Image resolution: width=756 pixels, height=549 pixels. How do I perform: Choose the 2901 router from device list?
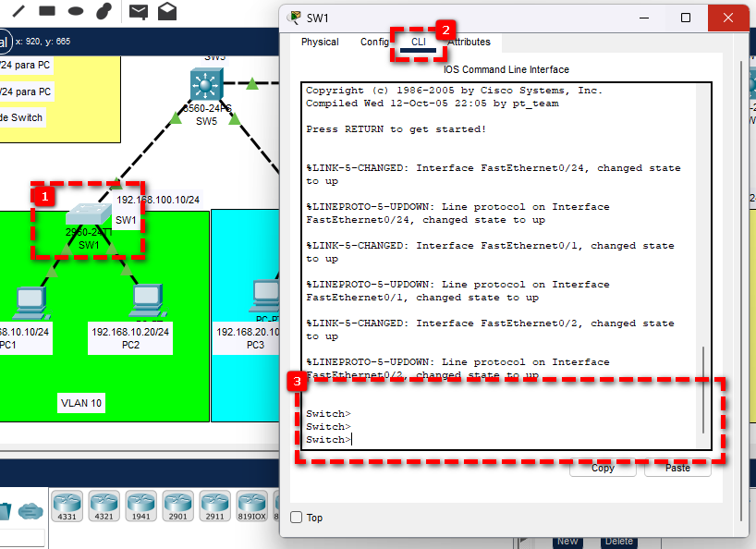point(178,506)
